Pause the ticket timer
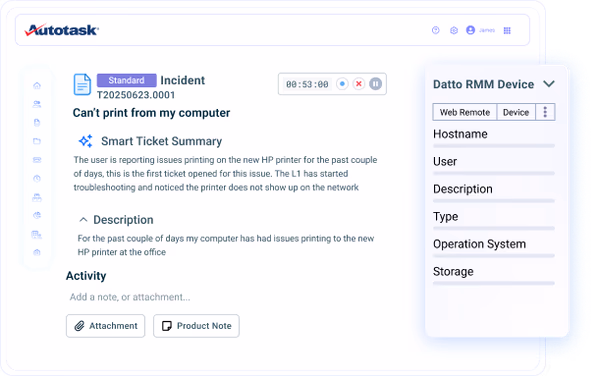This screenshot has width=600, height=376. tap(375, 84)
